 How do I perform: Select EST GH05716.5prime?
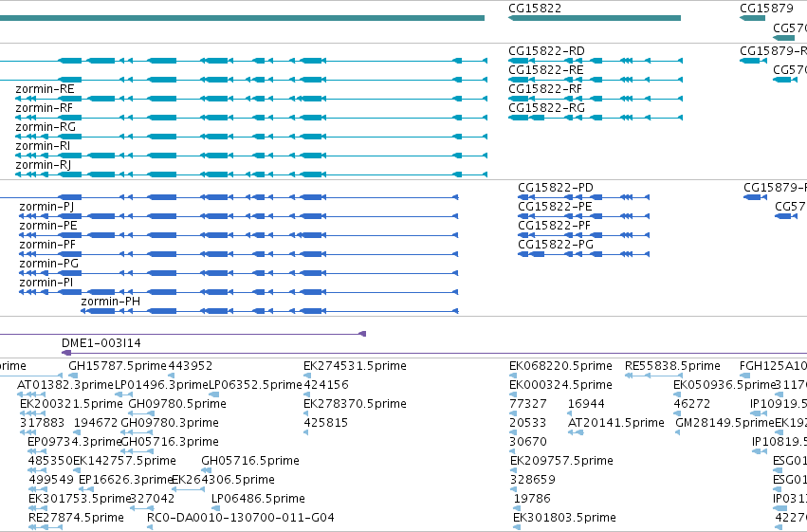[250, 462]
